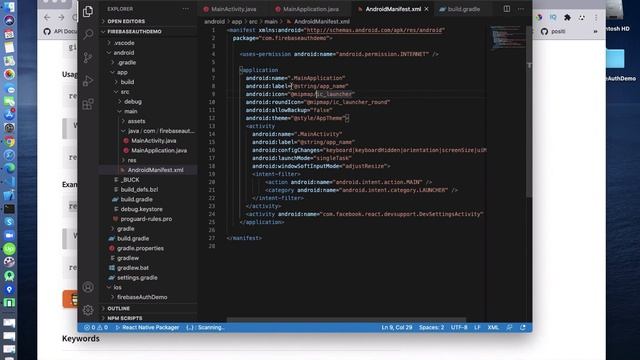Open the Accounts menu icon
This screenshot has height=360, width=640.
88,287
